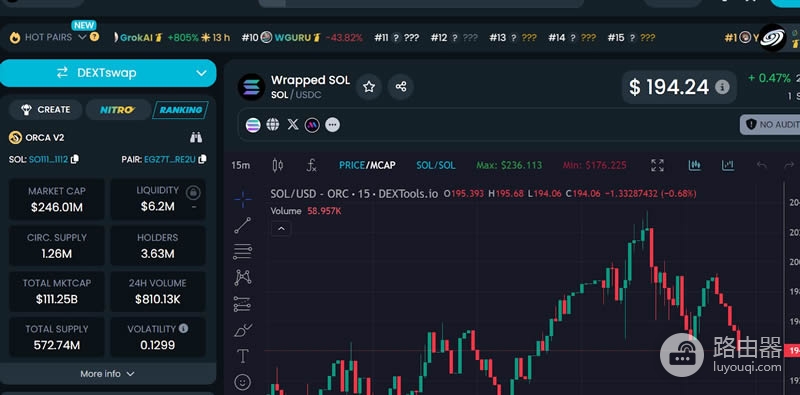This screenshot has width=800, height=395.
Task: Enter fullscreen chart mode
Action: [658, 165]
